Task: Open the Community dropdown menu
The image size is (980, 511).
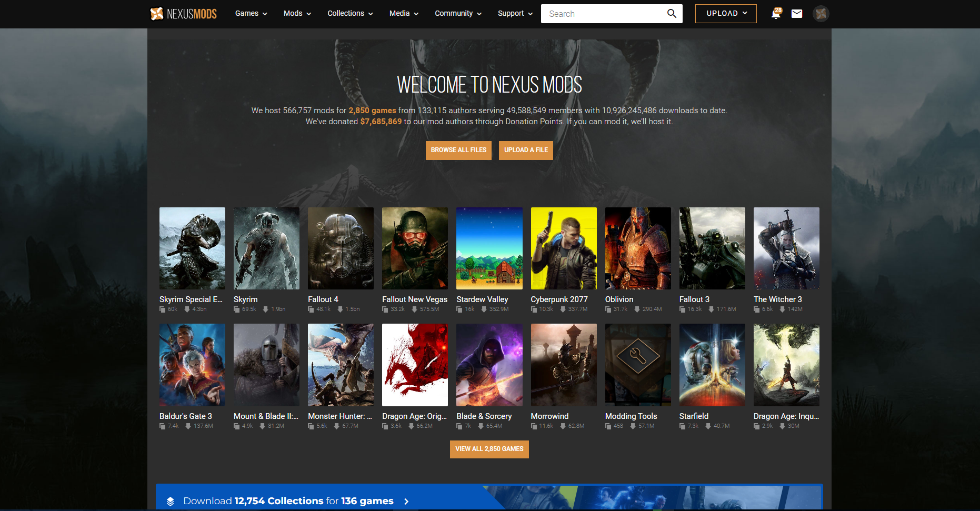Action: click(458, 14)
